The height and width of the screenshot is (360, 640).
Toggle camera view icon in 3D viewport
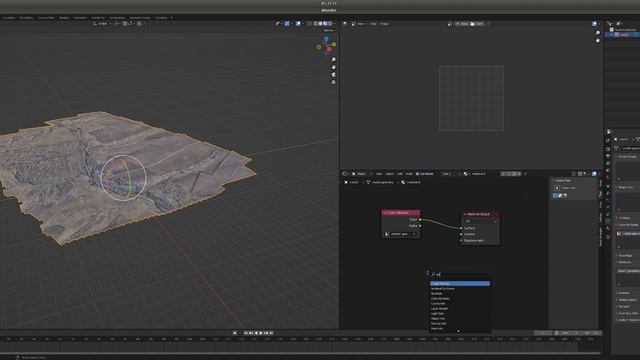point(333,75)
